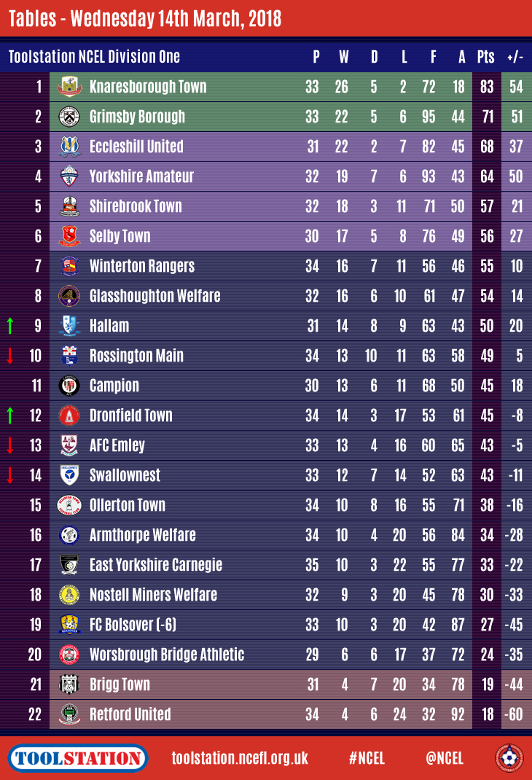532x780 pixels.
Task: Click the Selby Town club badge
Action: (x=69, y=236)
